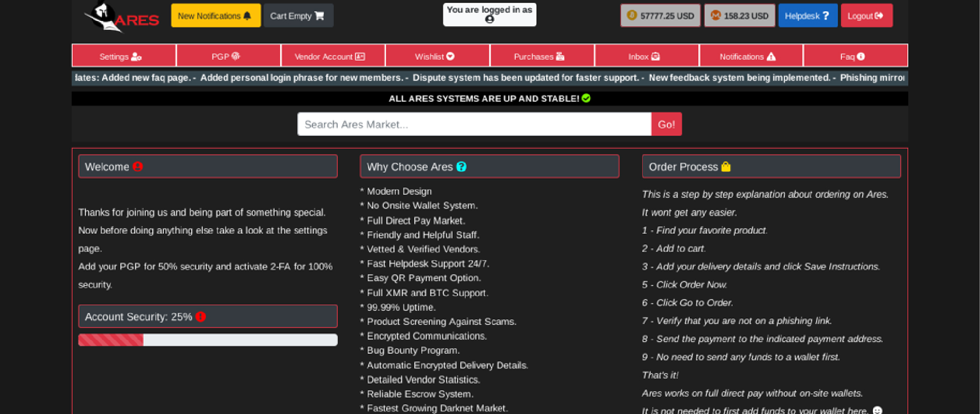Viewport: 980px width, 414px height.
Task: Open the Settings navigation tab
Action: pos(124,56)
